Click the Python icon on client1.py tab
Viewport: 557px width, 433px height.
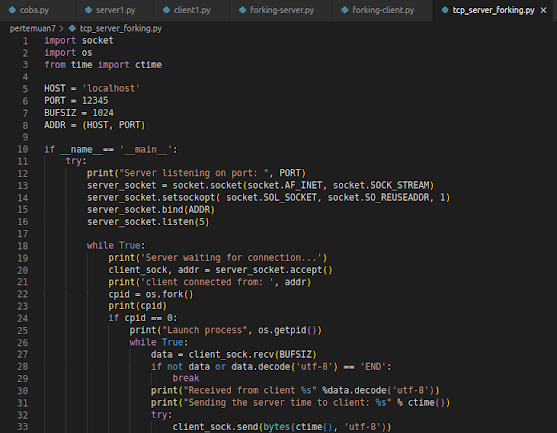click(x=166, y=10)
